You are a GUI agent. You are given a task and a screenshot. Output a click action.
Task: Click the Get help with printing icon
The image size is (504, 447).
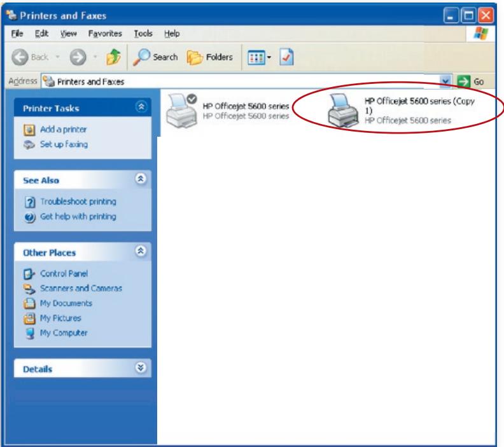(29, 217)
